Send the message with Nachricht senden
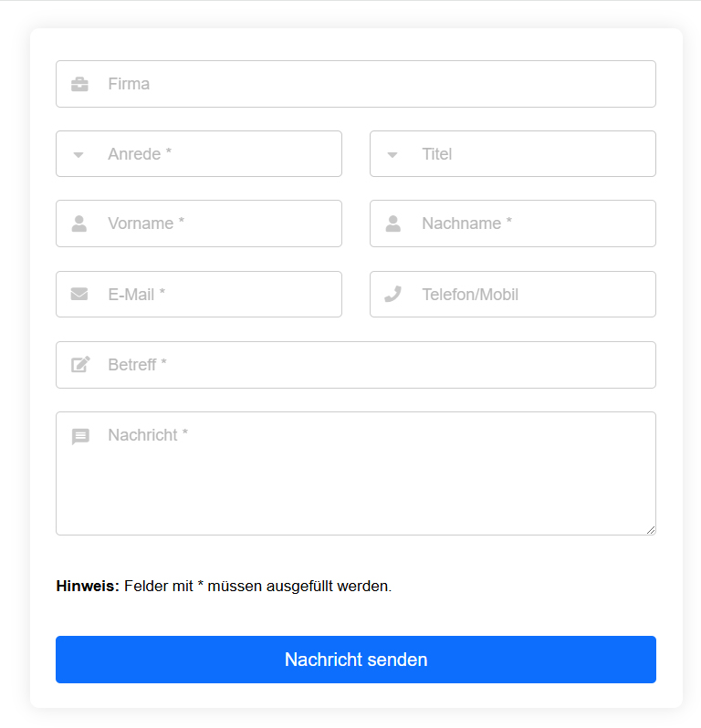 [x=356, y=660]
